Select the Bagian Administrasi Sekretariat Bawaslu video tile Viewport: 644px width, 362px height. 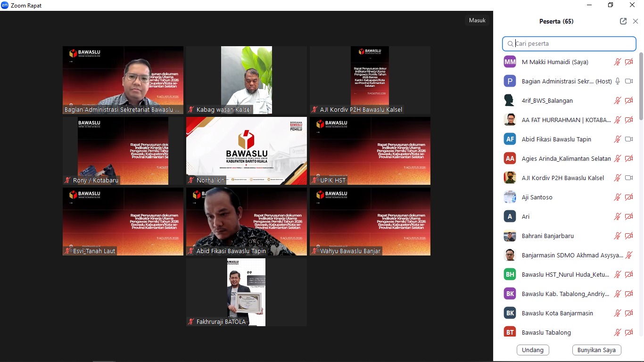(x=123, y=80)
